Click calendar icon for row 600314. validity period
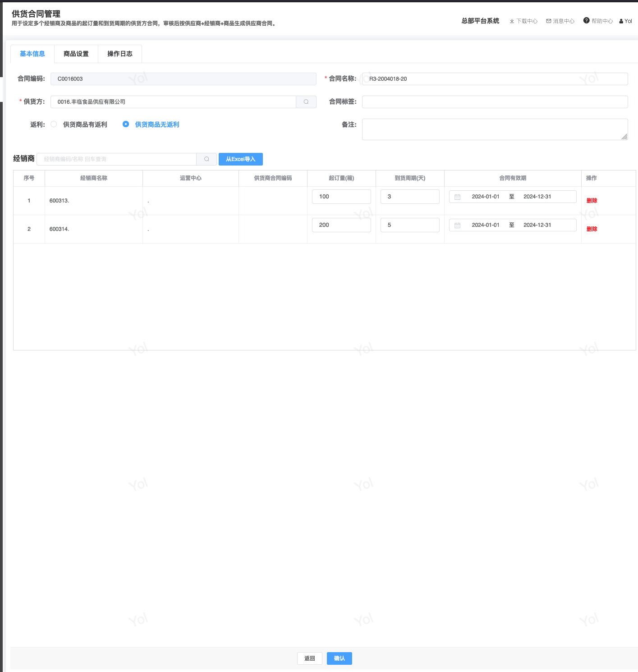Viewport: 638px width, 672px height. [x=457, y=226]
